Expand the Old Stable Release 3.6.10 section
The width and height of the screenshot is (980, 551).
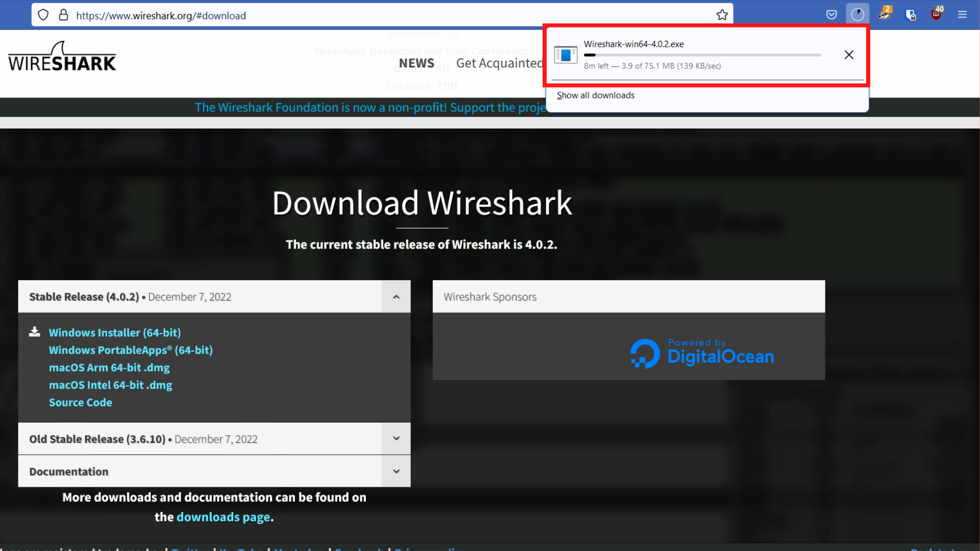click(x=396, y=438)
